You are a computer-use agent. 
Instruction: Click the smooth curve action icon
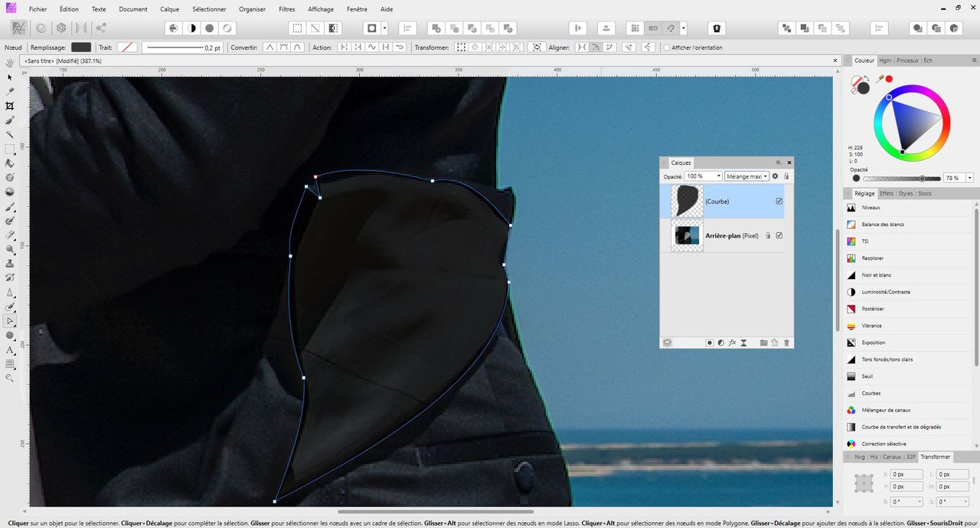pyautogui.click(x=372, y=48)
